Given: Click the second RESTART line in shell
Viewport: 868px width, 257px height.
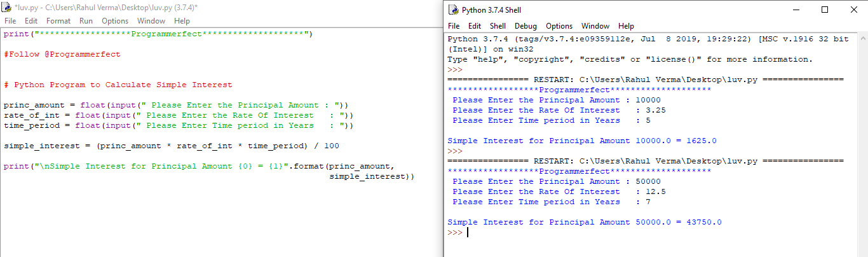Looking at the screenshot, I should coord(646,162).
